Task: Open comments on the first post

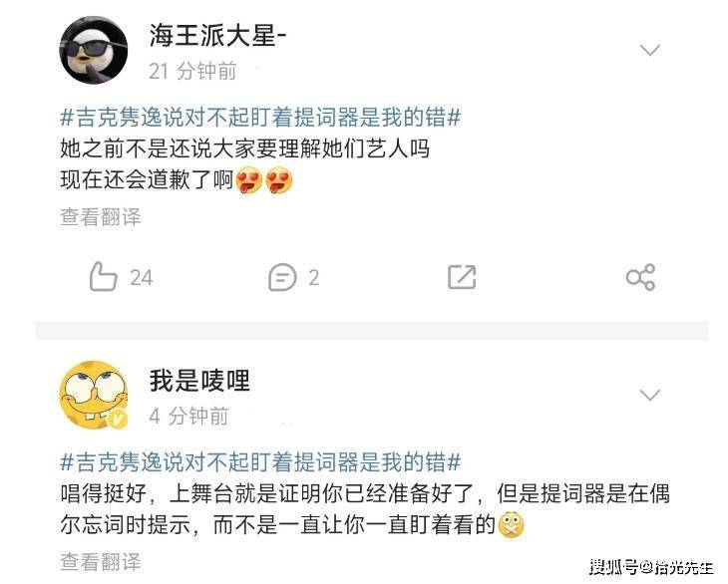Action: [282, 277]
